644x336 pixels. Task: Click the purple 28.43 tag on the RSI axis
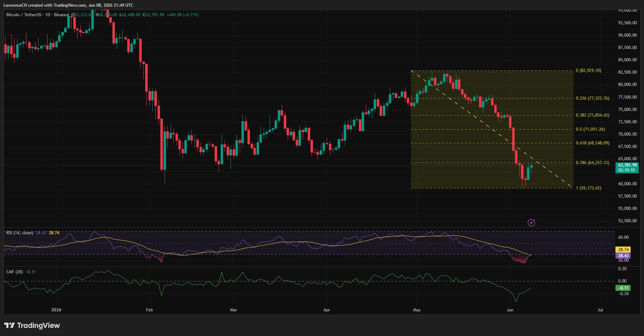tap(623, 256)
